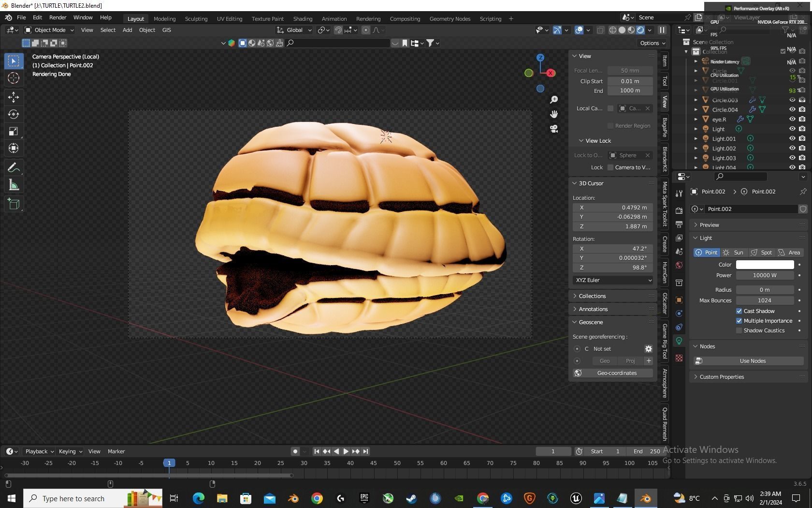Open the XYZ Euler rotation mode dropdown

613,280
